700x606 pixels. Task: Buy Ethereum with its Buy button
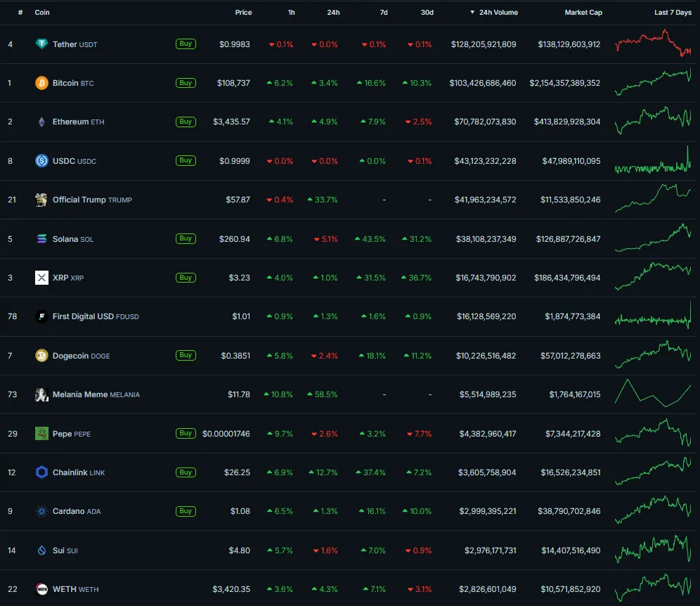pos(186,122)
